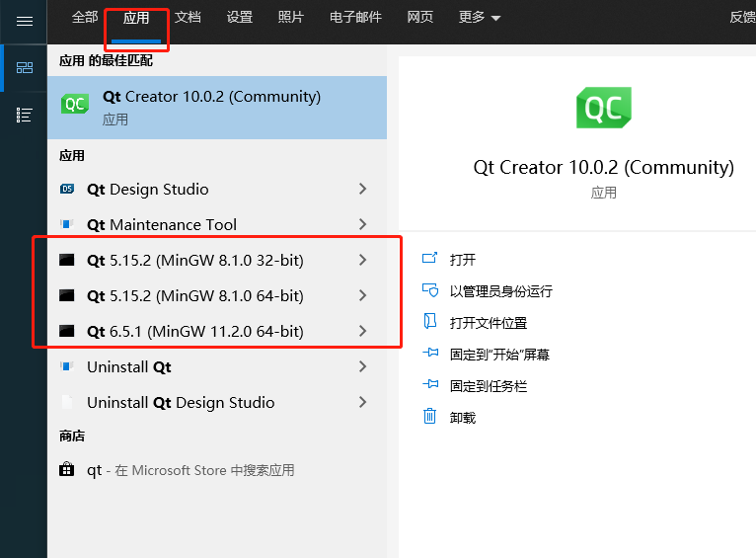Click the open file location icon

[x=429, y=321]
